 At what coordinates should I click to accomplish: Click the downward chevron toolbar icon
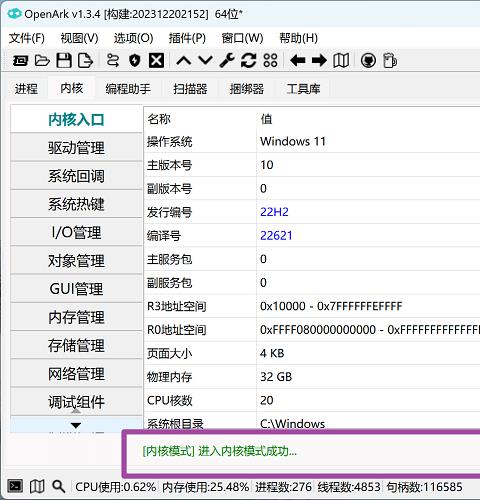pyautogui.click(x=205, y=61)
